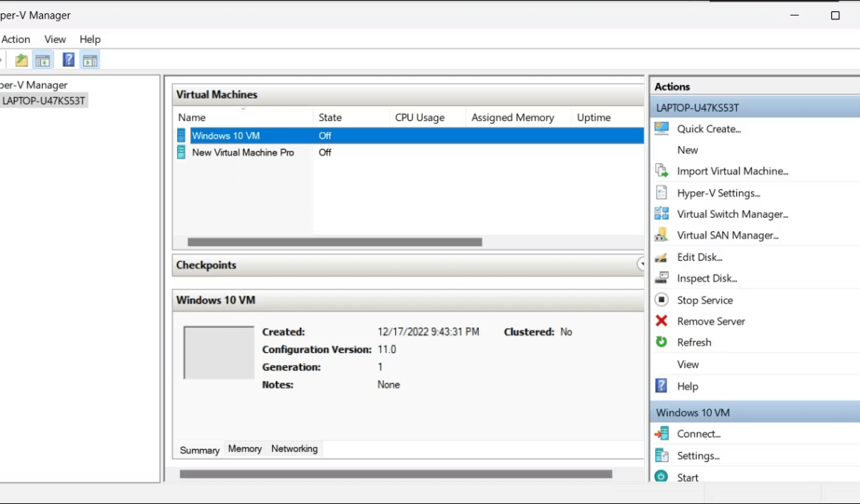
Task: Click the Stop Service square icon
Action: point(661,299)
